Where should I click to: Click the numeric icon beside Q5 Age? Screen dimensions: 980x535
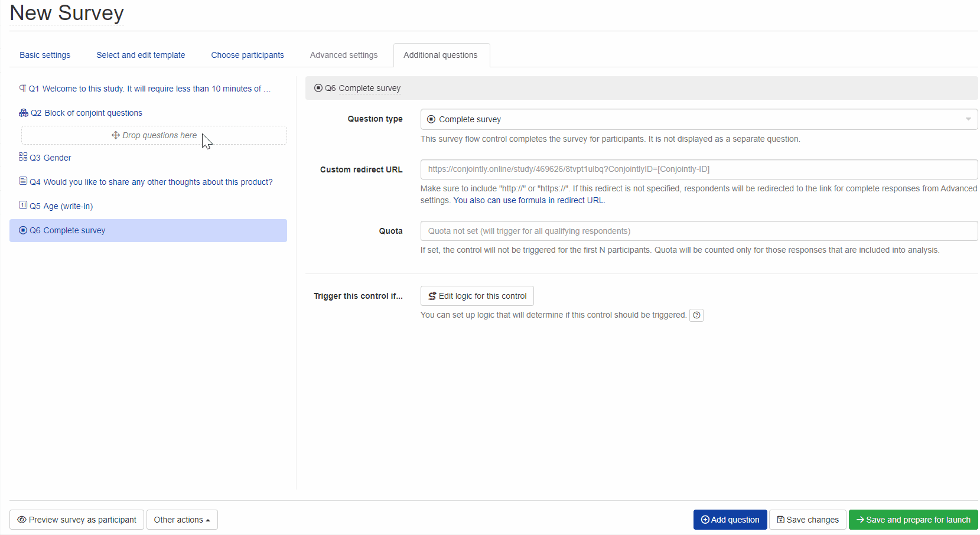click(x=23, y=205)
